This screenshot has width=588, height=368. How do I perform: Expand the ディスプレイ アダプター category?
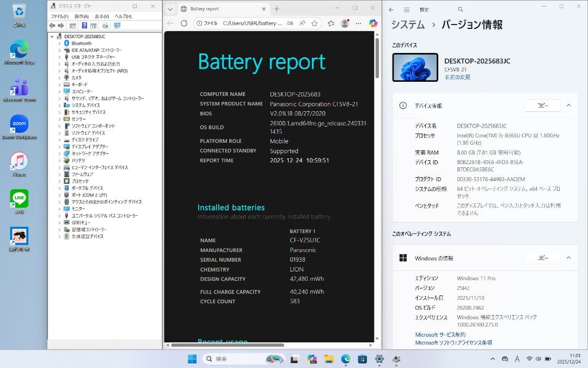[59, 147]
